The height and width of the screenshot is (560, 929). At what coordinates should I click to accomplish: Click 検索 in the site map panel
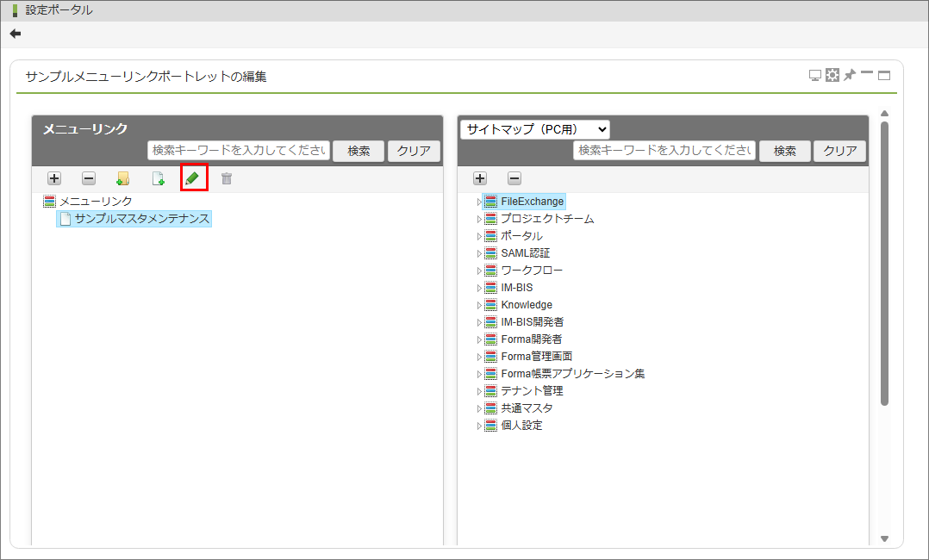785,151
